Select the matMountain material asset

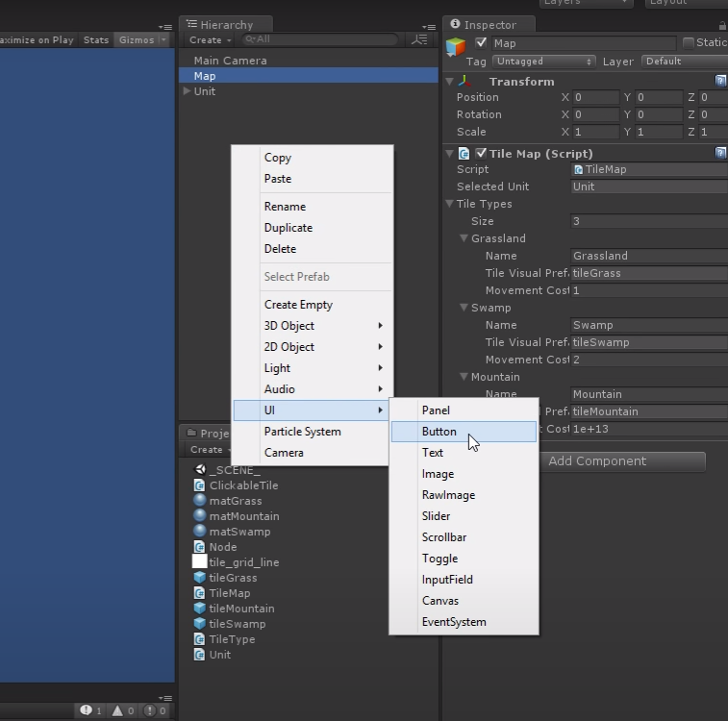tap(237, 516)
